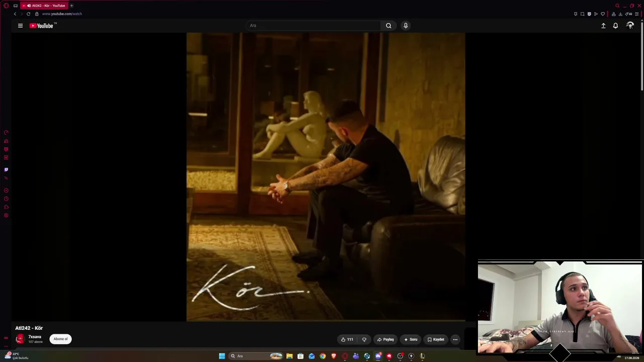Click the YouTube search magnifier button
Viewport: 644px width, 362px height.
[388, 26]
